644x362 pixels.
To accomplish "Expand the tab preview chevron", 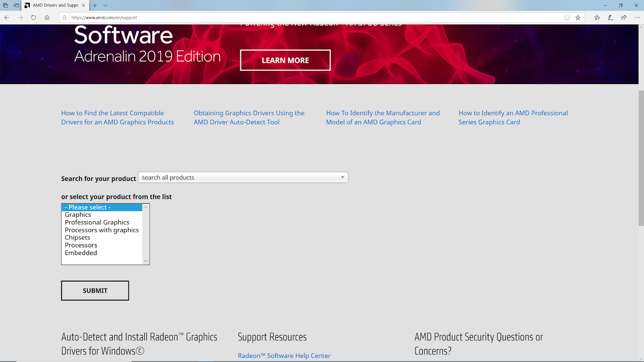I will (x=105, y=5).
